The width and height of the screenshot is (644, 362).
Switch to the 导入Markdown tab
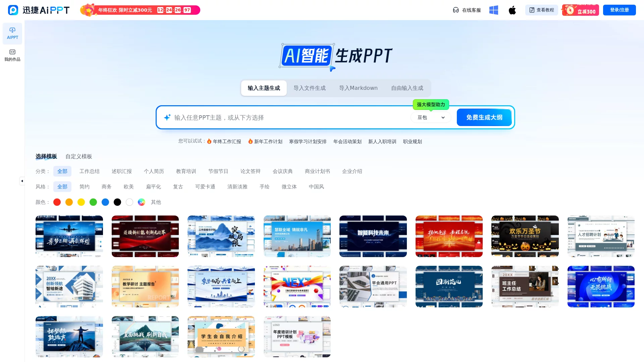pyautogui.click(x=358, y=88)
